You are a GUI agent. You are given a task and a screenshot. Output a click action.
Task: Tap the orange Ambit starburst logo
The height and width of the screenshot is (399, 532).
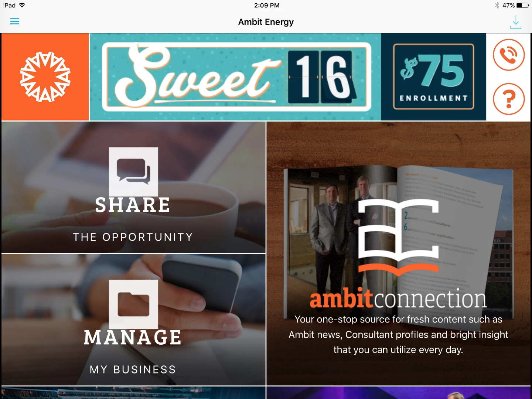45,77
